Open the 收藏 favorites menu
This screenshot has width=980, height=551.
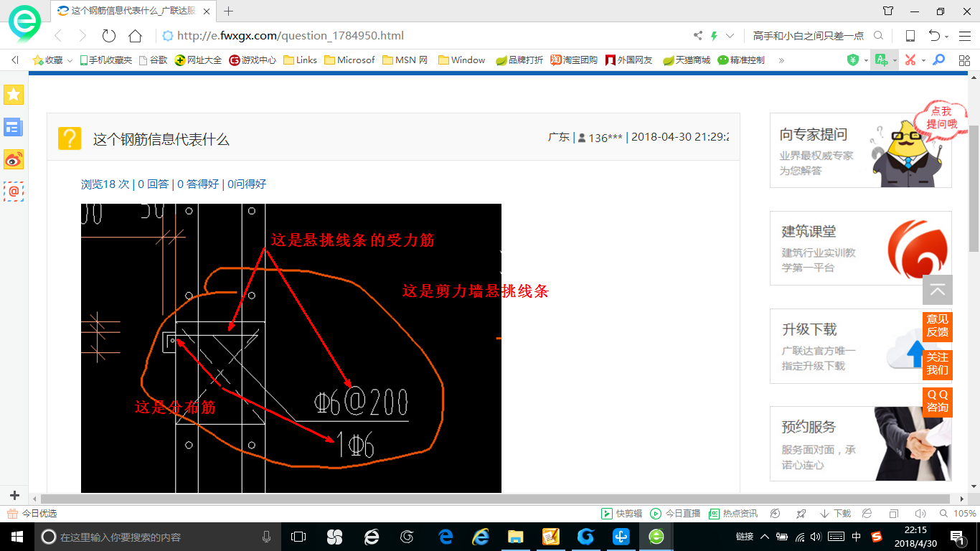52,60
